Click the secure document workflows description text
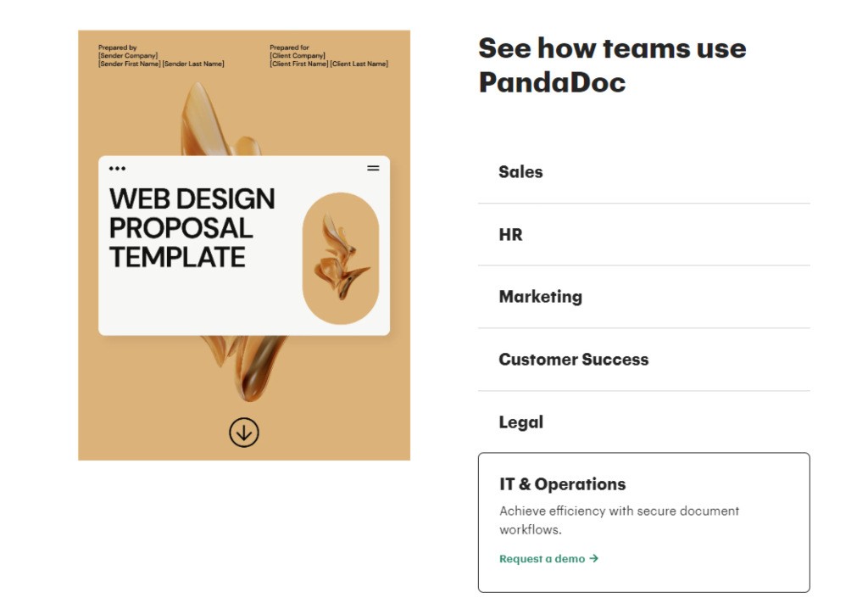Screen dimensions: 868x609 tap(619, 520)
